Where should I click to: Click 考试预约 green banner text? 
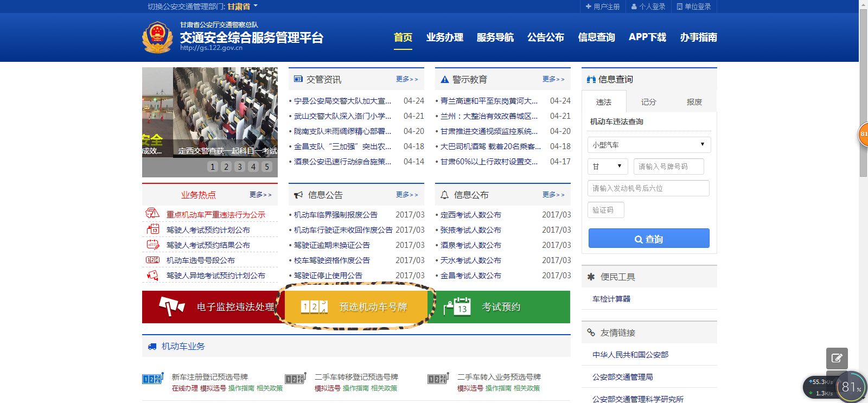(501, 307)
